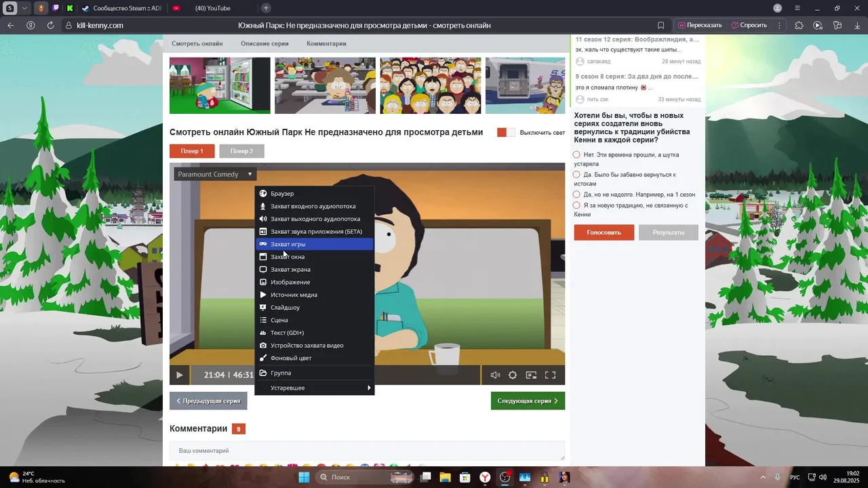Viewport: 868px width, 488px height.
Task: Choose Источник медиа in the menu
Action: click(x=315, y=295)
